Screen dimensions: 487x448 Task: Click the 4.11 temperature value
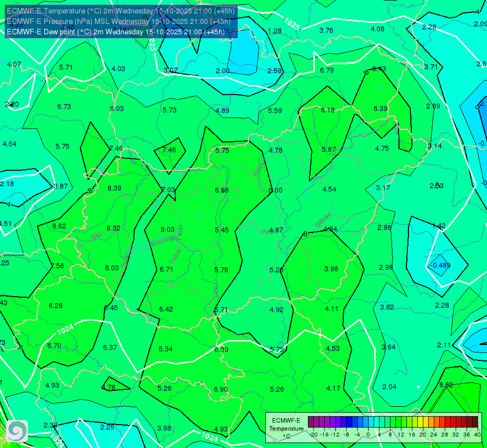(331, 309)
